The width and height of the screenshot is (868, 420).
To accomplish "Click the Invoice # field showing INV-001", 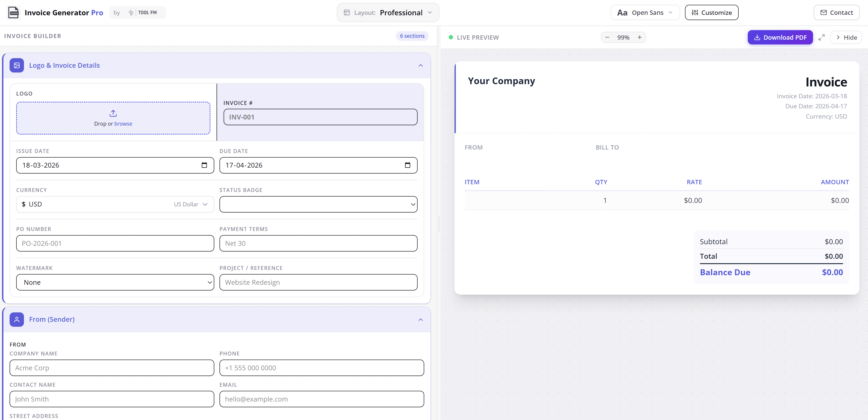I will [x=320, y=117].
